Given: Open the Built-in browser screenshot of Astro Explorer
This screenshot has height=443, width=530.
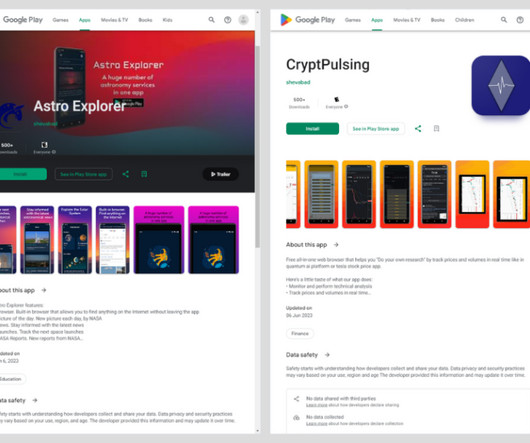Looking at the screenshot, I should (113, 240).
